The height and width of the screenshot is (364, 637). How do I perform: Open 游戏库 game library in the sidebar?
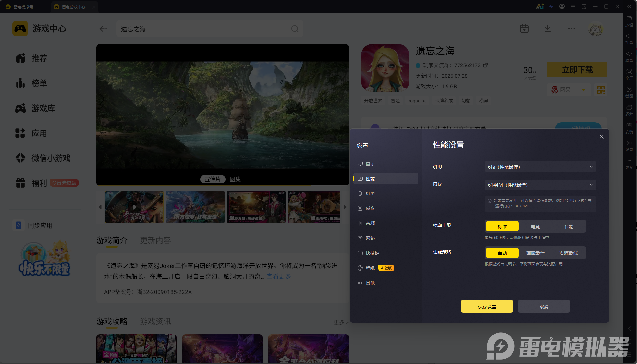point(35,108)
